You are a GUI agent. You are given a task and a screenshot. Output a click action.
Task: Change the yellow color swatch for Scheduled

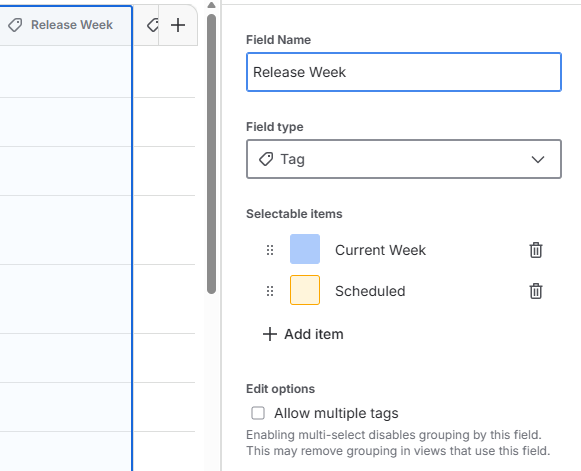[x=305, y=290]
